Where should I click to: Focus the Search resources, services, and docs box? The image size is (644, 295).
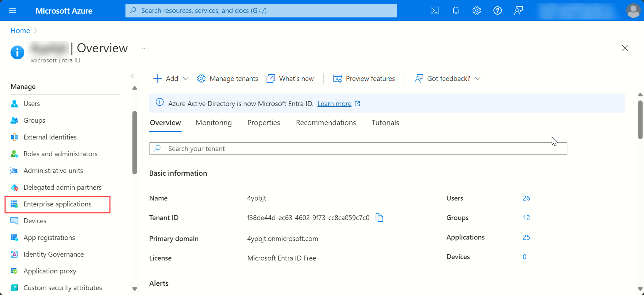[261, 11]
